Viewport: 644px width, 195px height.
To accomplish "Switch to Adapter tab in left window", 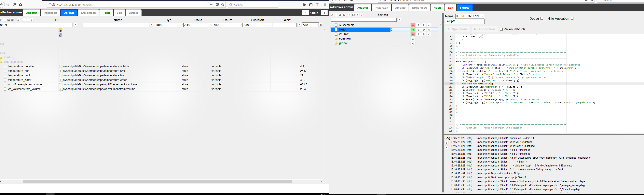I will 32,13.
